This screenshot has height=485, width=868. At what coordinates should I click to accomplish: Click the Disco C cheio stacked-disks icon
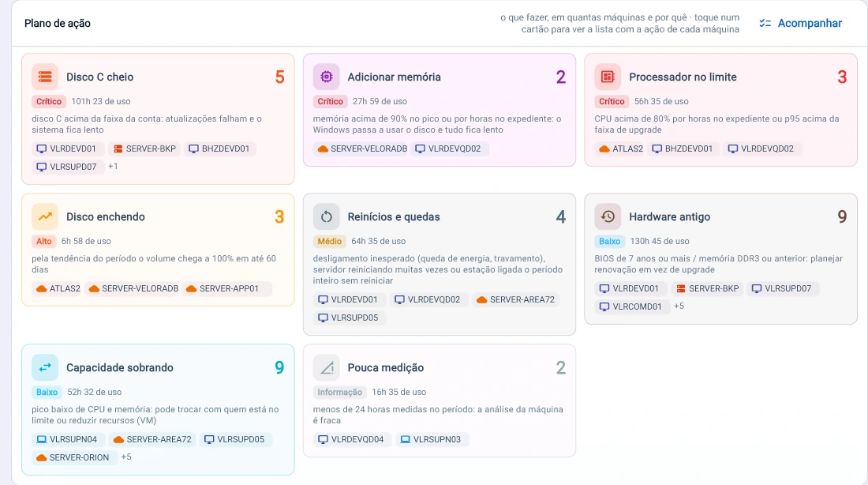point(45,77)
